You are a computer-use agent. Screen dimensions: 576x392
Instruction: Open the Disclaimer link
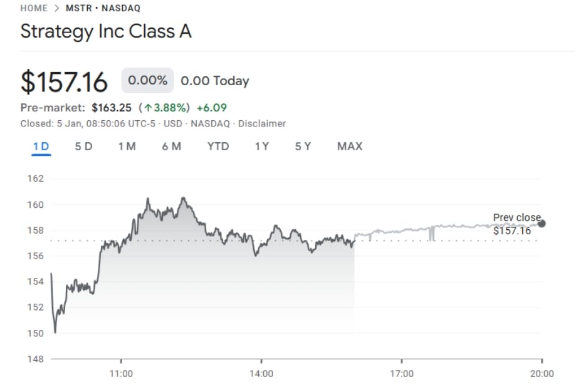(x=262, y=123)
